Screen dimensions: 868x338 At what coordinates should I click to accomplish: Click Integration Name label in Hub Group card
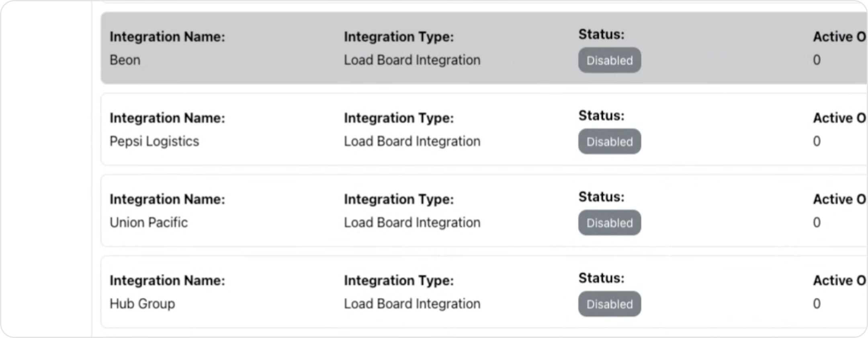pyautogui.click(x=167, y=280)
